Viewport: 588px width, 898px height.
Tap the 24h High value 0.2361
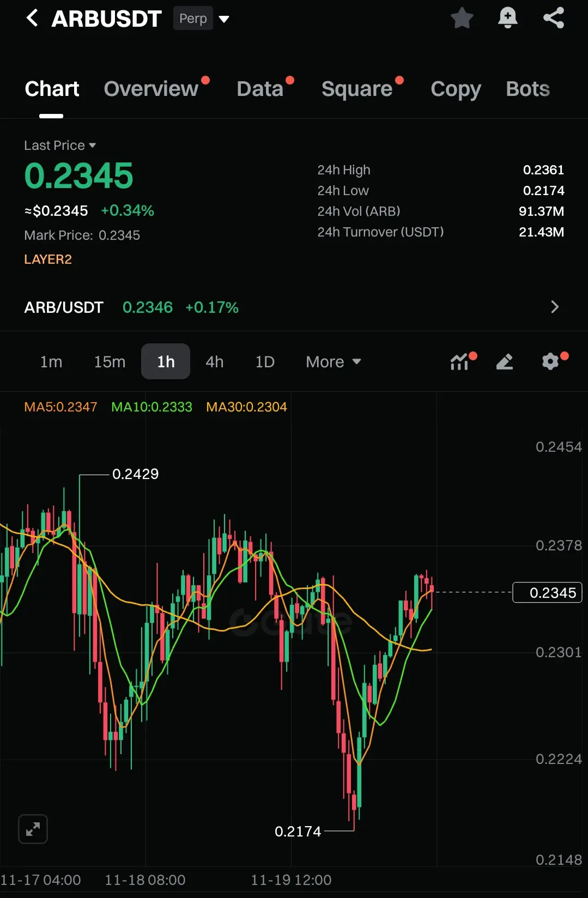pos(543,170)
